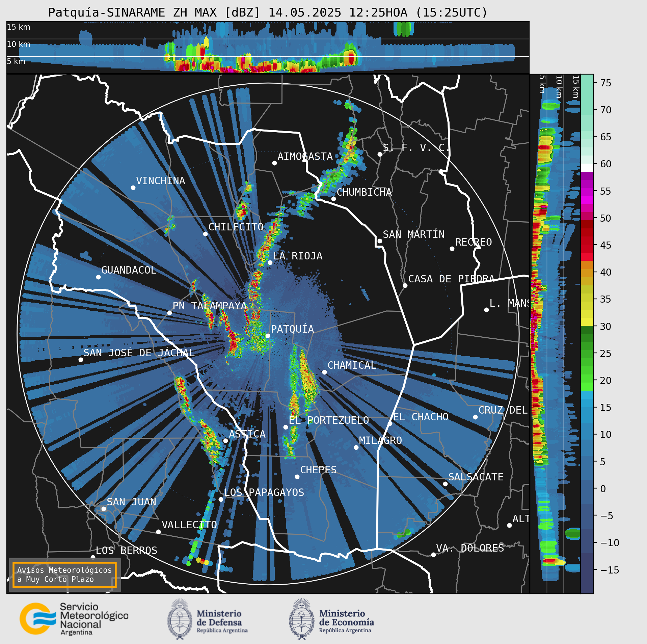Click the CHEPES label

pos(318,470)
